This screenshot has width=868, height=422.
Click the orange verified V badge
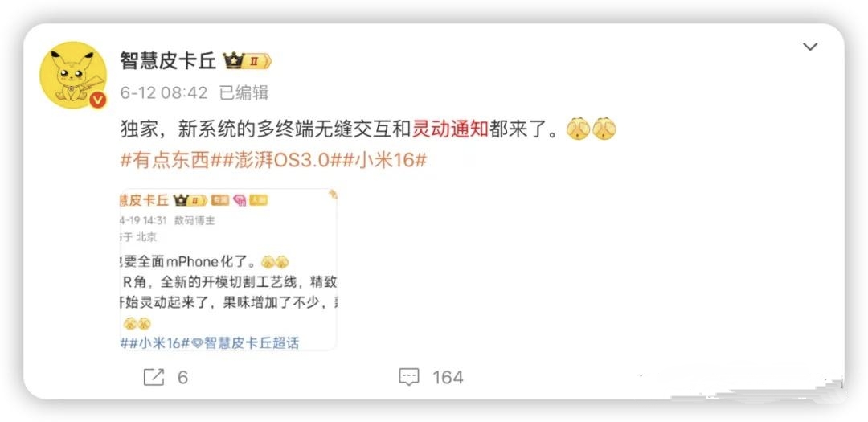pos(98,100)
